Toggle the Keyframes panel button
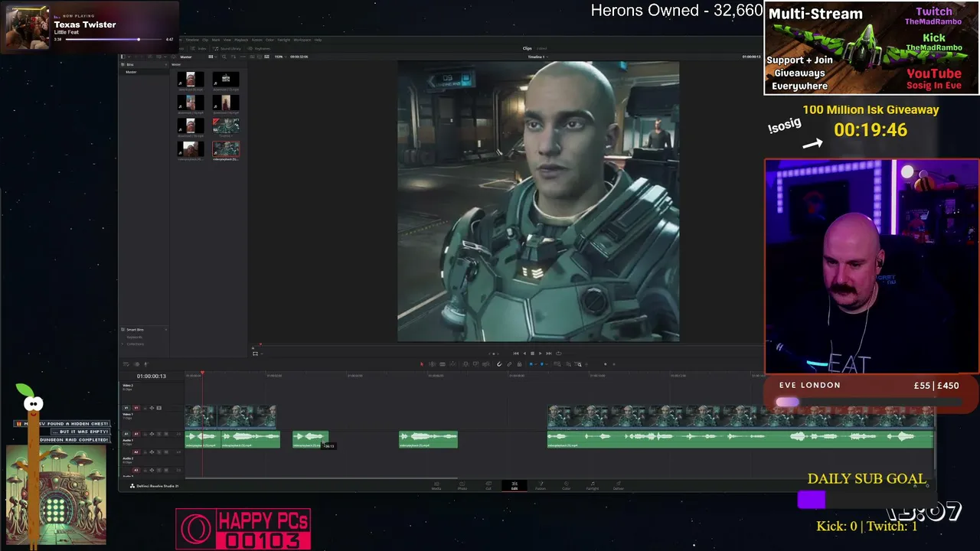This screenshot has height=551, width=980. [x=260, y=48]
